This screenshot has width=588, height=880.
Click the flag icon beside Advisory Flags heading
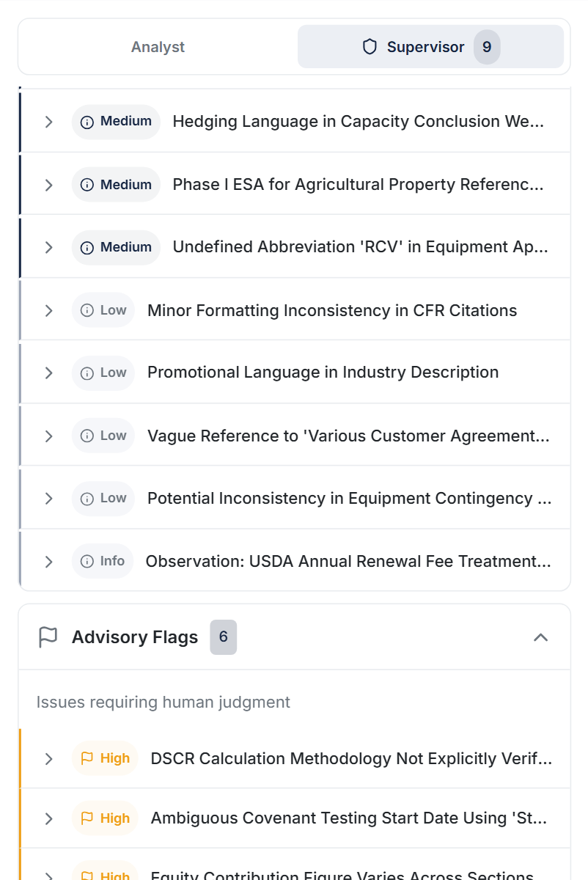coord(48,637)
